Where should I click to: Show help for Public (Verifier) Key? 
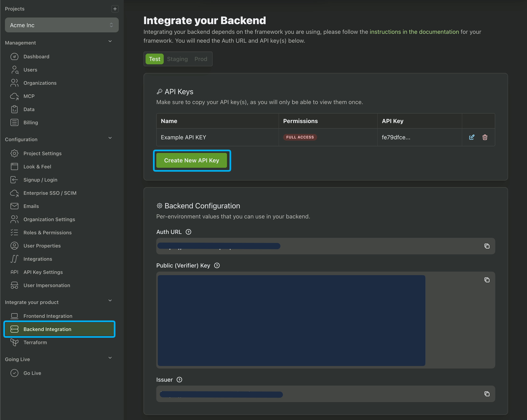click(x=217, y=266)
